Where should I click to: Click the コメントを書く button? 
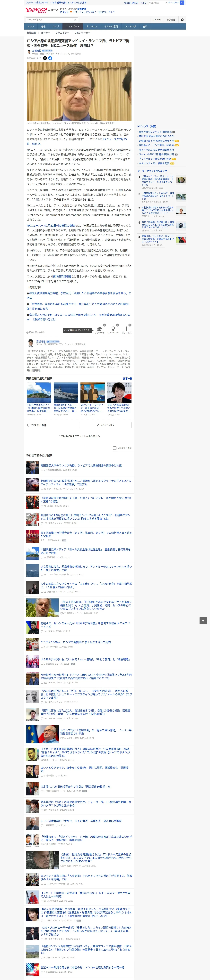(x=105, y=425)
